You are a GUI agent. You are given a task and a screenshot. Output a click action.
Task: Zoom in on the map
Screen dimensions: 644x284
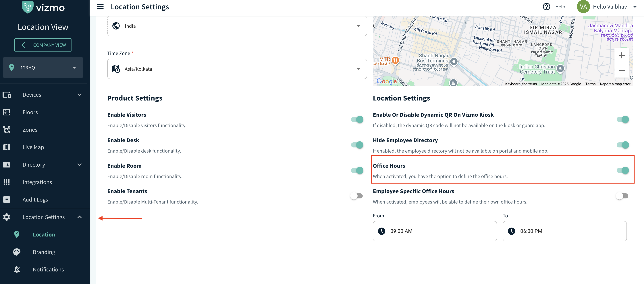click(622, 55)
